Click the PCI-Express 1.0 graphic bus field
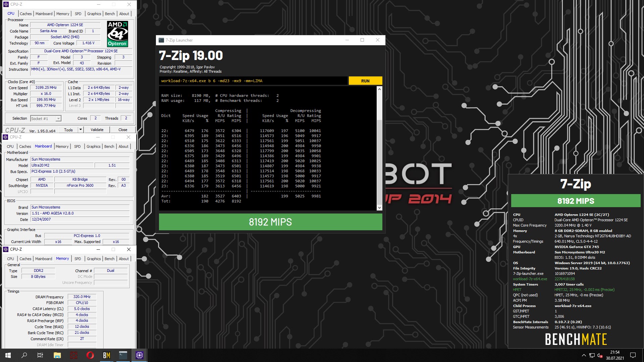This screenshot has height=362, width=644. (x=87, y=236)
